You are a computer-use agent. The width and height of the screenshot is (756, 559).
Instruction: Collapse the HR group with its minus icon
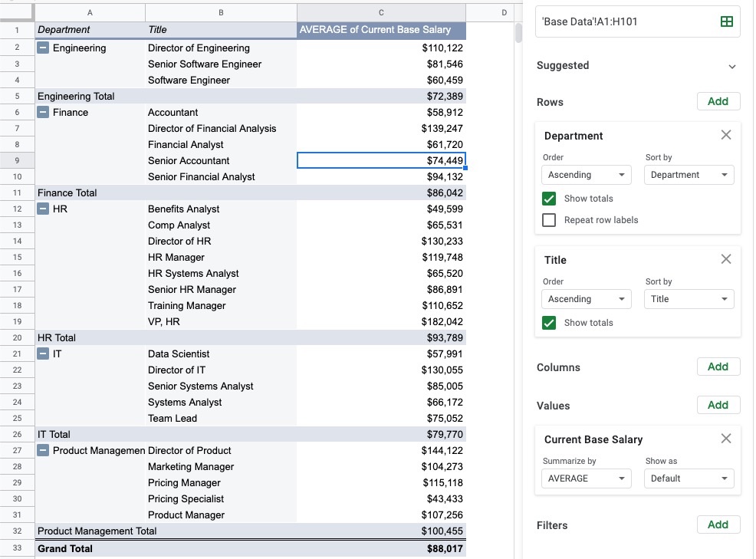(x=43, y=209)
